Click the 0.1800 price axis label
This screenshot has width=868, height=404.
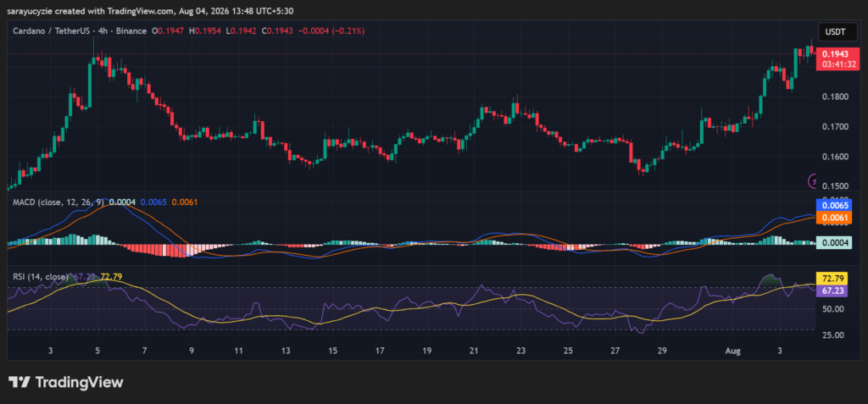click(834, 97)
